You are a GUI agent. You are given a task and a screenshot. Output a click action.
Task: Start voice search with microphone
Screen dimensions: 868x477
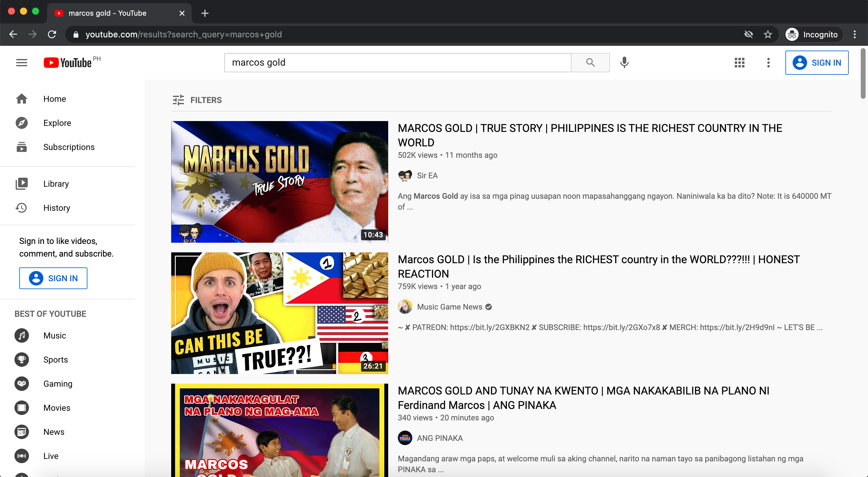pyautogui.click(x=624, y=63)
